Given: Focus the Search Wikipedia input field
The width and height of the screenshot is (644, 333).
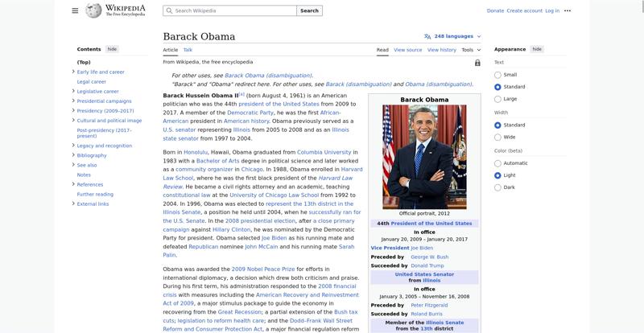Looking at the screenshot, I should pyautogui.click(x=229, y=10).
